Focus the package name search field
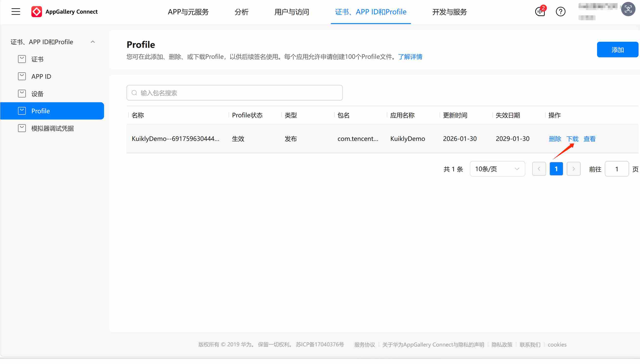This screenshot has height=364, width=640. (234, 93)
